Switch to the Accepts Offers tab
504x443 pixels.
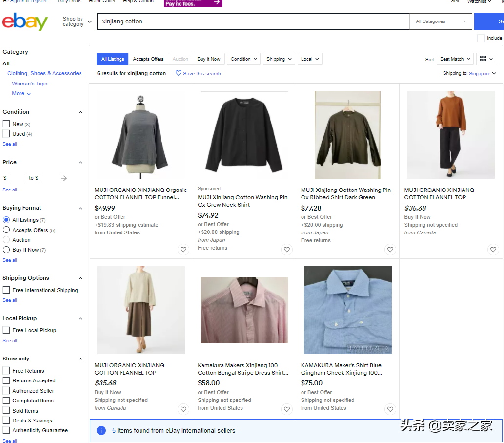click(x=148, y=59)
